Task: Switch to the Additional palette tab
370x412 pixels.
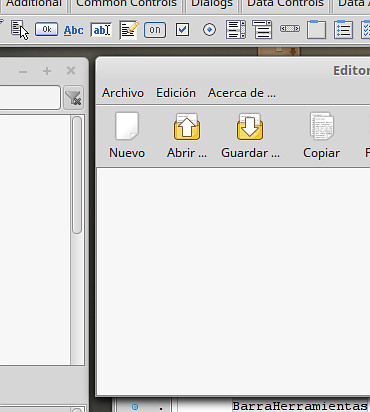Action: tap(34, 4)
